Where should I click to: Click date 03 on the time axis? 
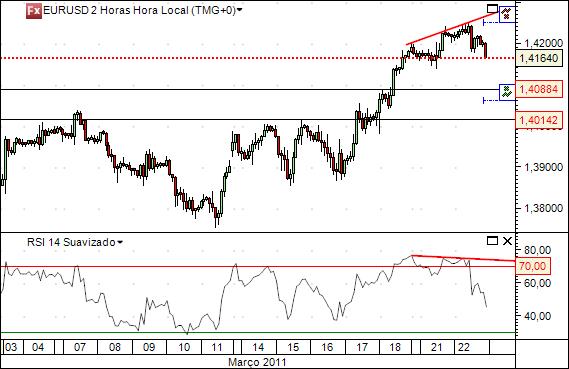coord(11,347)
